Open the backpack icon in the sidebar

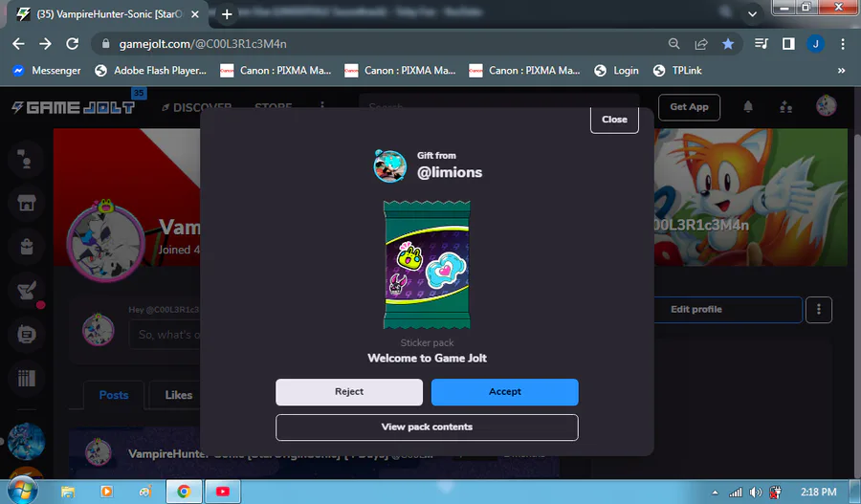26,247
